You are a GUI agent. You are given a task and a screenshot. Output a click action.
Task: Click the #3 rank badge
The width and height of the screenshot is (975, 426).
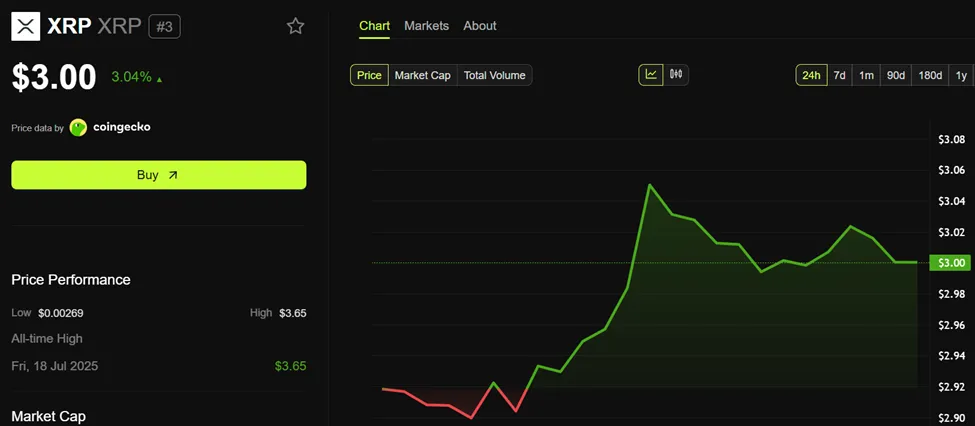point(164,26)
